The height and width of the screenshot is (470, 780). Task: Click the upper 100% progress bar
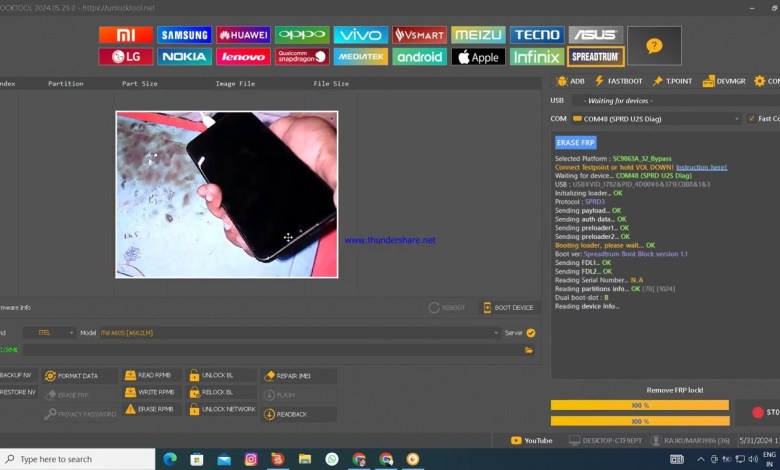click(640, 405)
